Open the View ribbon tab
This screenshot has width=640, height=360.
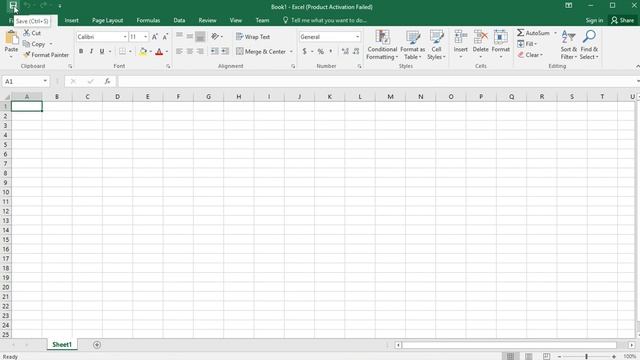236,20
